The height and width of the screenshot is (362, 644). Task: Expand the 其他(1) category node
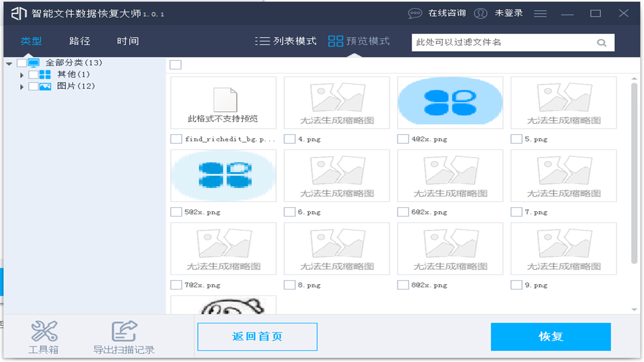point(22,74)
